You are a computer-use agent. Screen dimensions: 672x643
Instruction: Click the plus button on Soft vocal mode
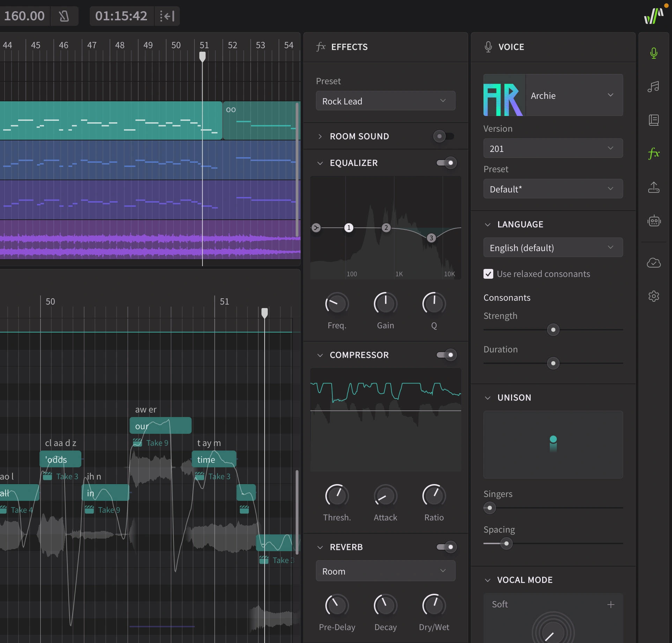(x=611, y=605)
